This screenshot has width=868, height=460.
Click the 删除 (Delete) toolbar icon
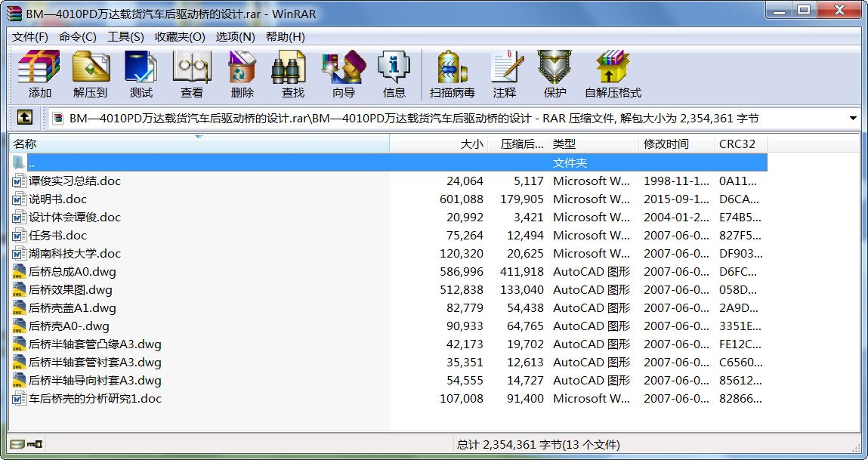click(242, 67)
